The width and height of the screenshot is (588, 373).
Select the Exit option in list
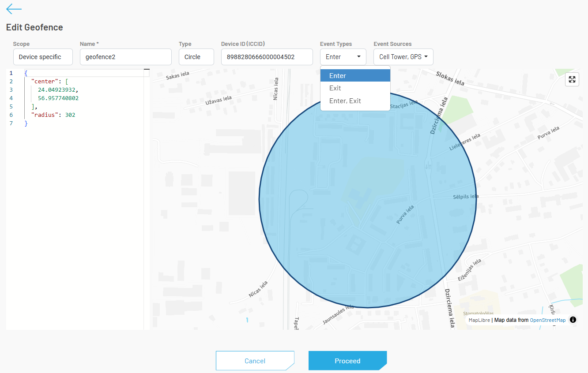355,88
